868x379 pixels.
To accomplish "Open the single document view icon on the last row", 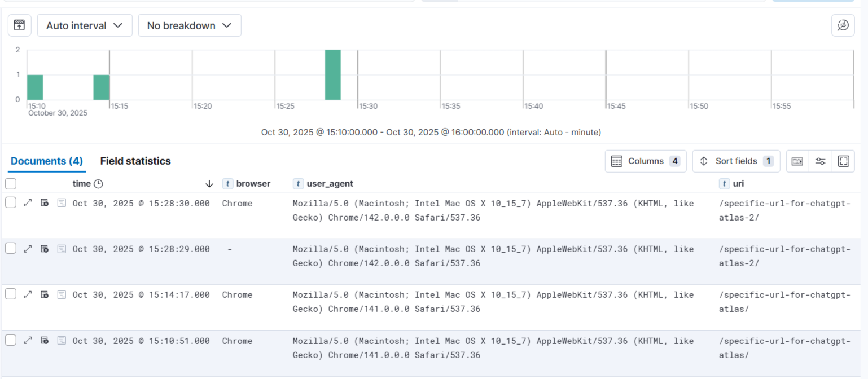I will coord(62,341).
